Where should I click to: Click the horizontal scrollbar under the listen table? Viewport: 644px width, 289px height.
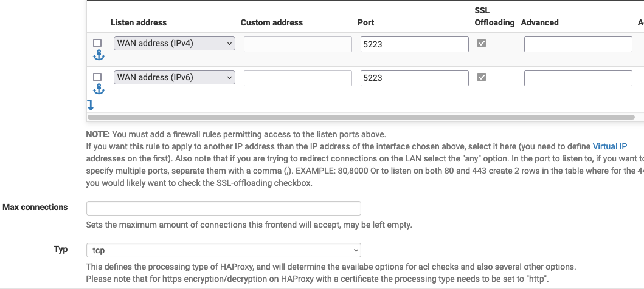coord(361,117)
